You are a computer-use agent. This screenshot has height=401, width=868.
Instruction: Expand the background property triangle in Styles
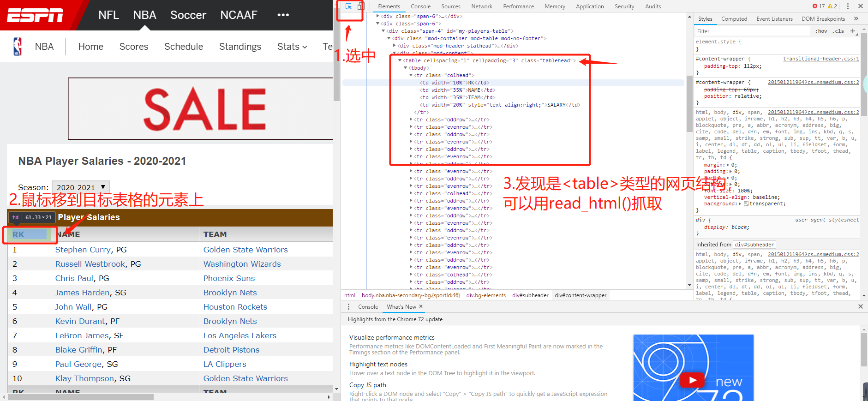[740, 203]
